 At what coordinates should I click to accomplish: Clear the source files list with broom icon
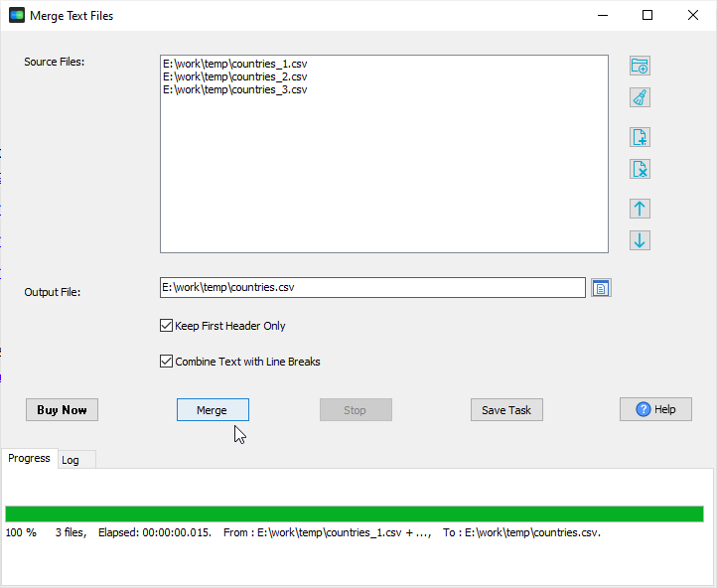(640, 97)
